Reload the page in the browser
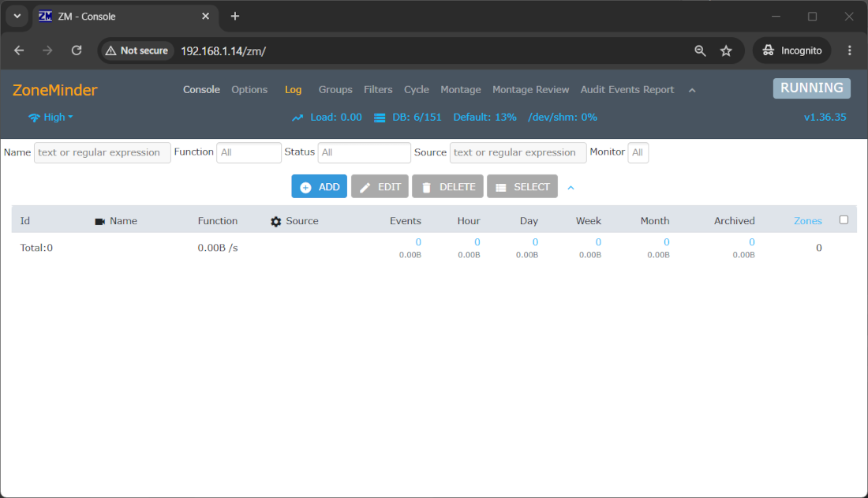 click(77, 51)
